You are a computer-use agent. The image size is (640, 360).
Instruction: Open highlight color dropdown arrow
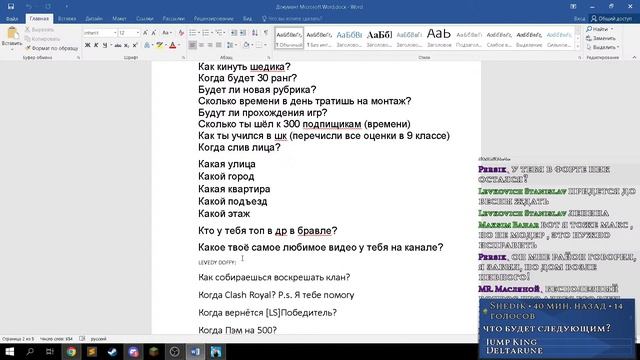166,45
